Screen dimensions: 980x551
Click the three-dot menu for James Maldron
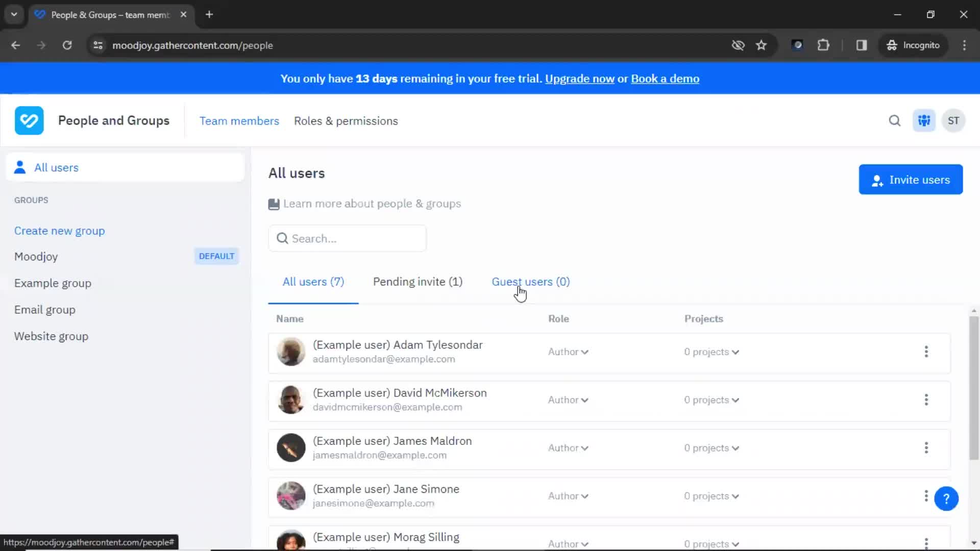926,447
